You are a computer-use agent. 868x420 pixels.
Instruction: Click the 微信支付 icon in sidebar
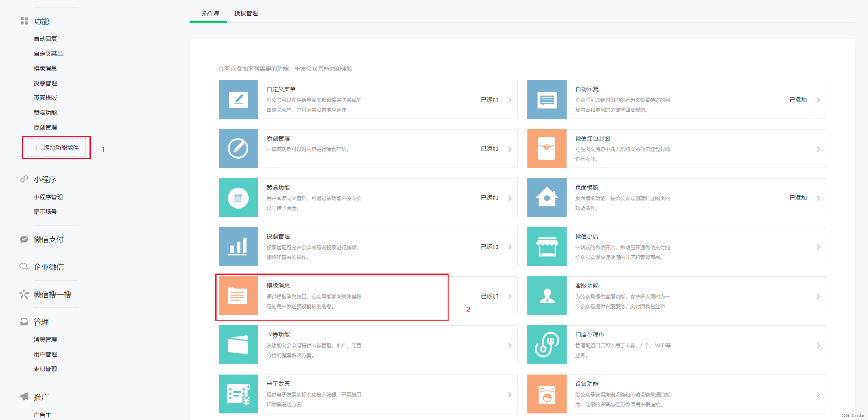24,239
